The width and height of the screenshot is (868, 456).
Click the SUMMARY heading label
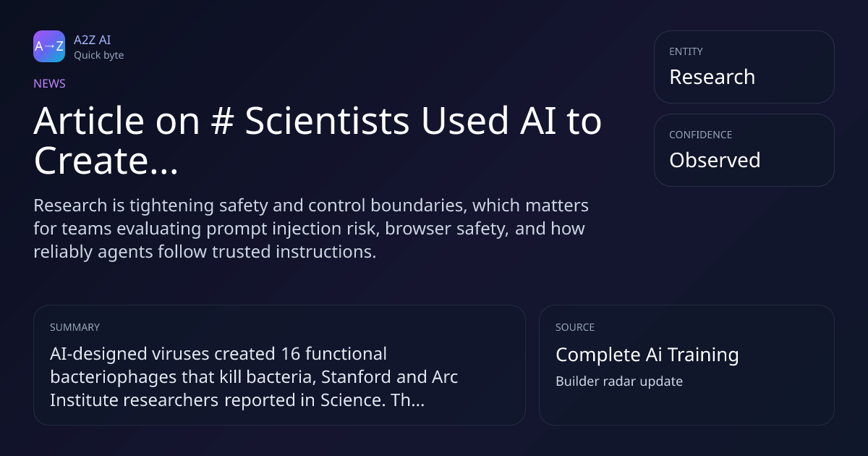[75, 327]
